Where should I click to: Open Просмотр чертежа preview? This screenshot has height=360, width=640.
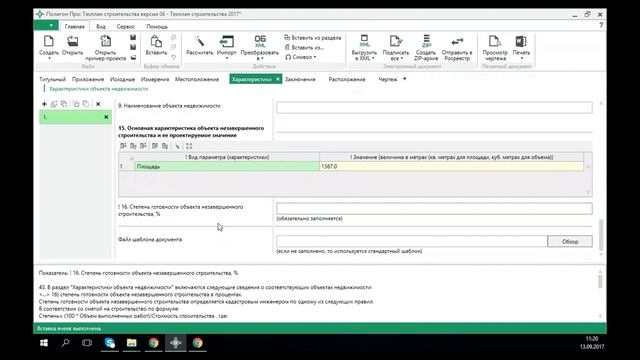click(x=495, y=41)
